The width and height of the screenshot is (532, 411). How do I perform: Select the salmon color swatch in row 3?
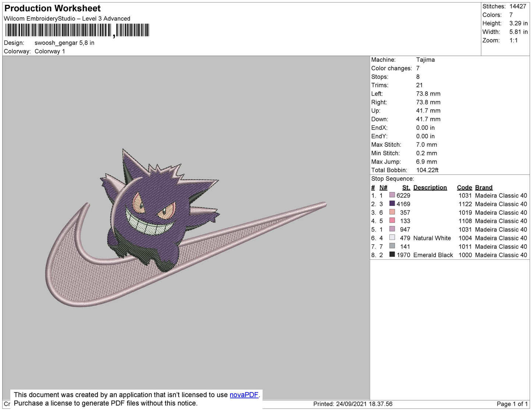tap(392, 212)
